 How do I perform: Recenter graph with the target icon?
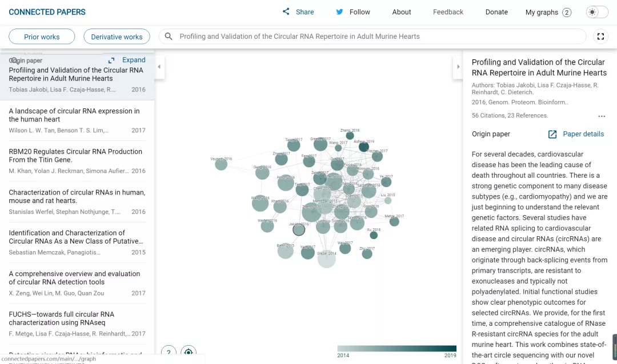189,353
